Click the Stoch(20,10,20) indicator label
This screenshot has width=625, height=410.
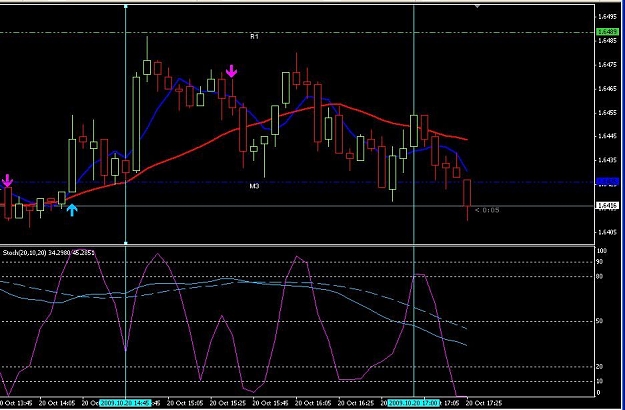coord(48,253)
